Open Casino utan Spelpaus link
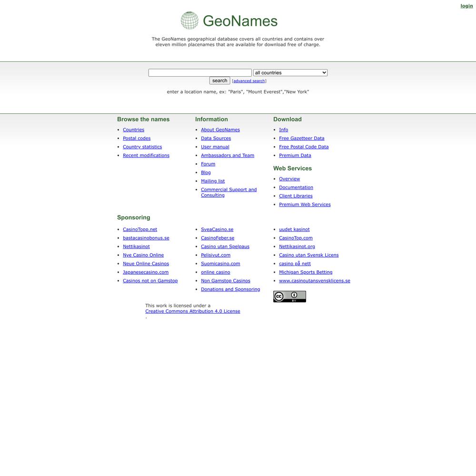This screenshot has height=476, width=476. click(x=225, y=246)
